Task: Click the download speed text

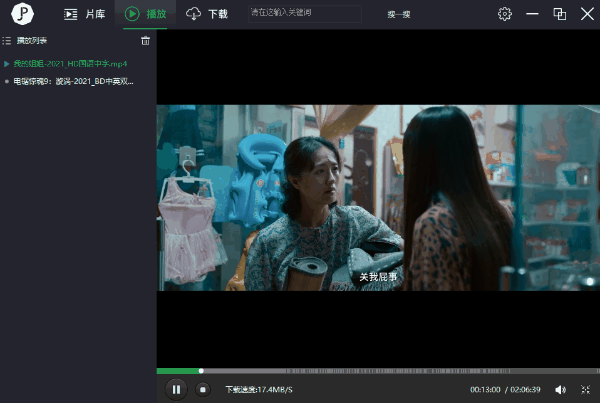Action: [x=259, y=390]
